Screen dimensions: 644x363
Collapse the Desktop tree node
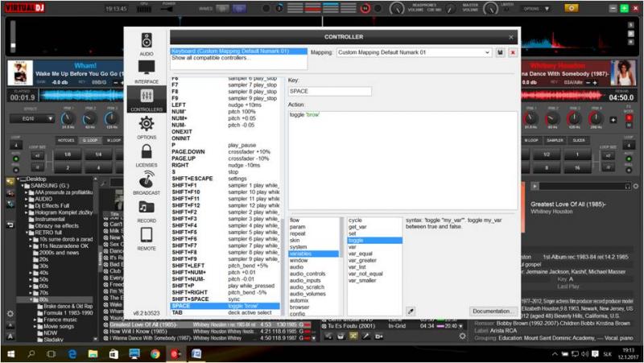[18, 179]
